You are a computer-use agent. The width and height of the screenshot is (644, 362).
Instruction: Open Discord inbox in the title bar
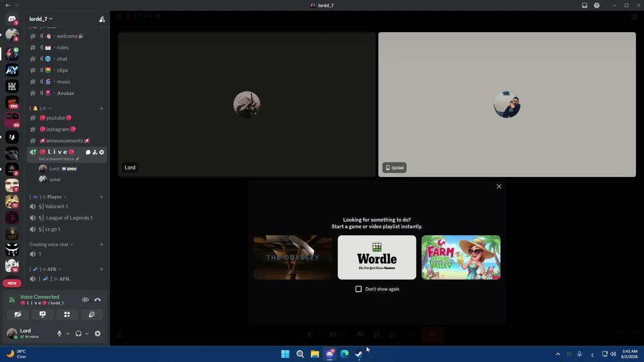point(585,6)
